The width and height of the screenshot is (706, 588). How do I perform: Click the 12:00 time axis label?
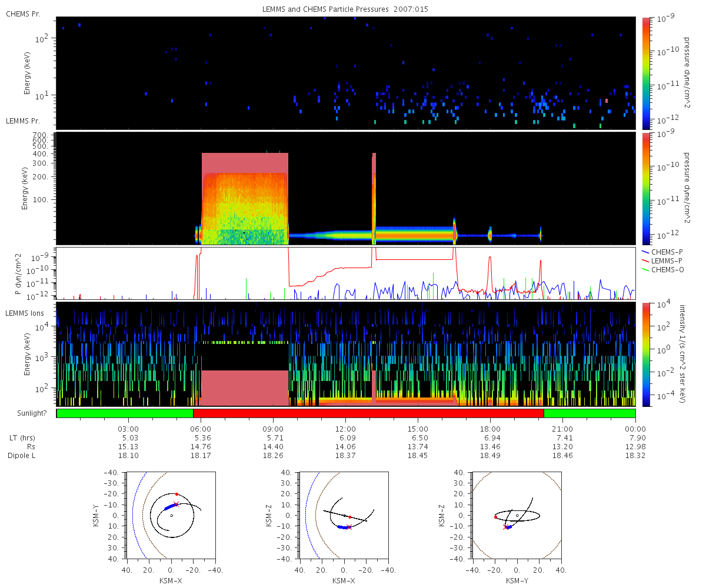[x=345, y=429]
